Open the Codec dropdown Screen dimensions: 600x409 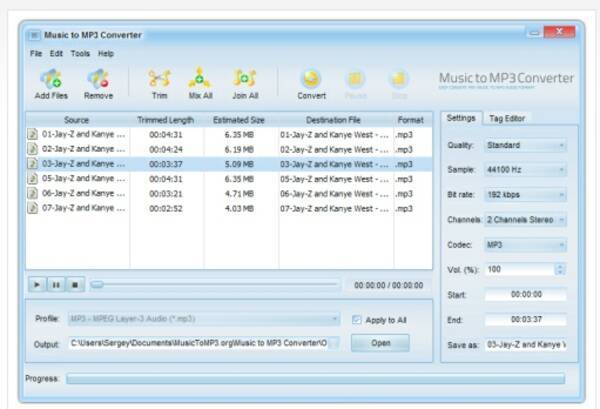pos(525,244)
